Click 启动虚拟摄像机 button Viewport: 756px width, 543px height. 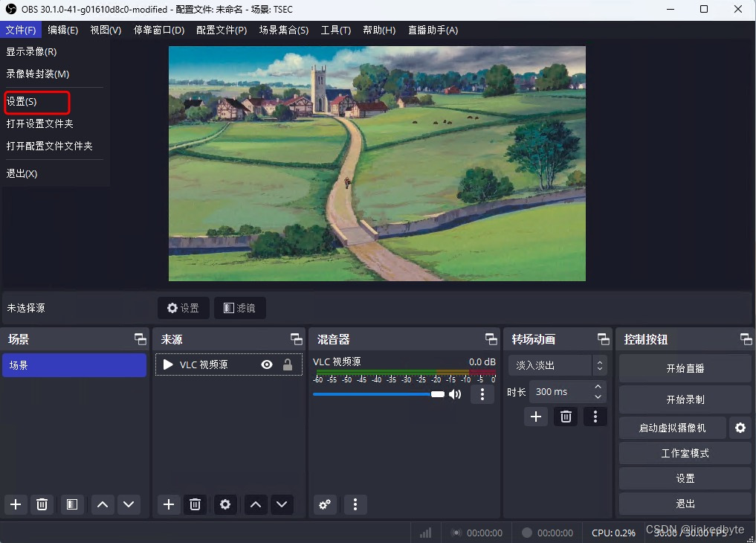pyautogui.click(x=672, y=428)
